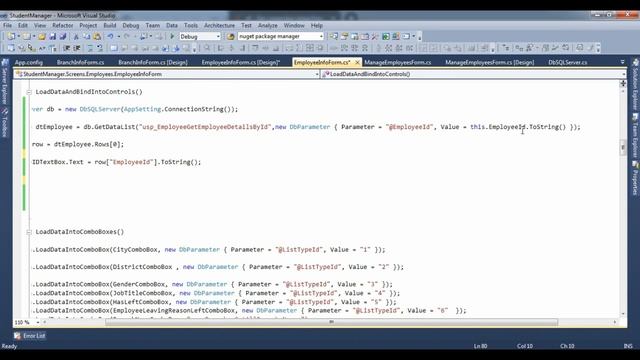Click the Error List icon in bottom bar

click(17, 336)
